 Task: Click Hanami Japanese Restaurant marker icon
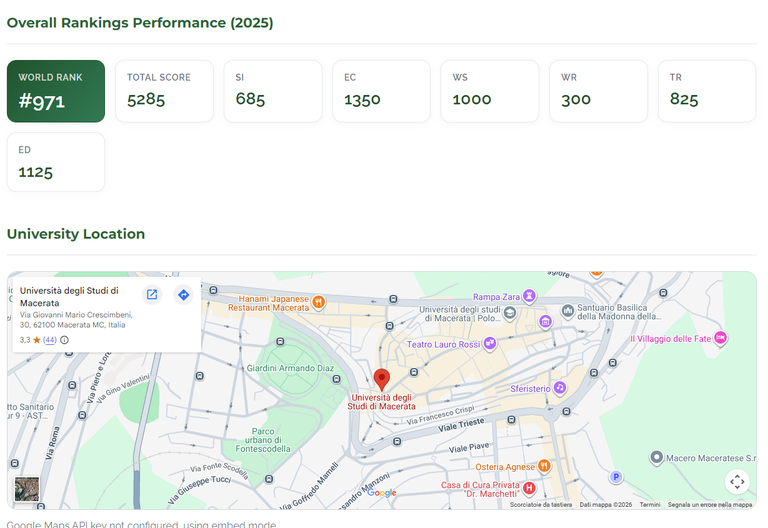pos(318,302)
